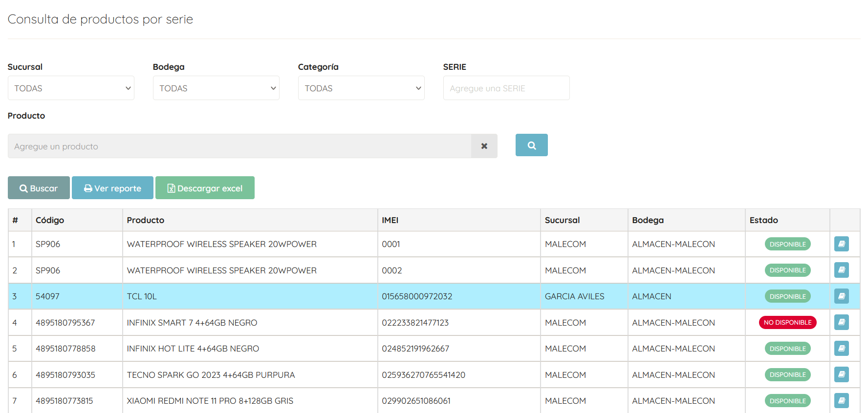Select code 4895180795367 cell
The width and height of the screenshot is (868, 413).
click(77, 323)
